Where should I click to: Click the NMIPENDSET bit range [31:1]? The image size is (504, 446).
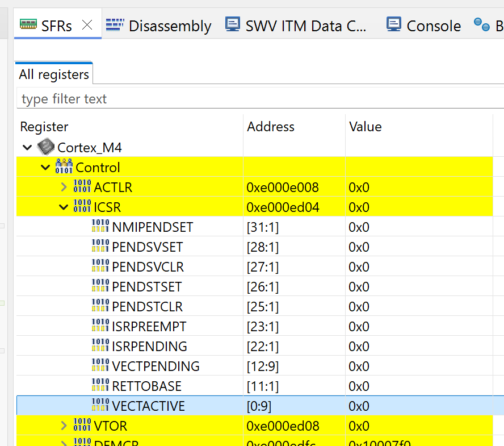coord(263,227)
